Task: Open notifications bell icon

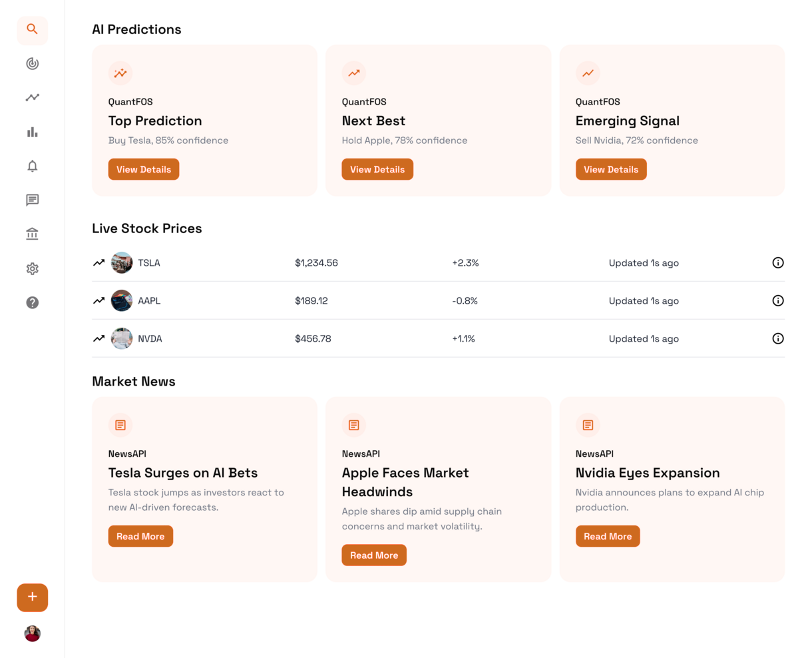Action: (32, 166)
